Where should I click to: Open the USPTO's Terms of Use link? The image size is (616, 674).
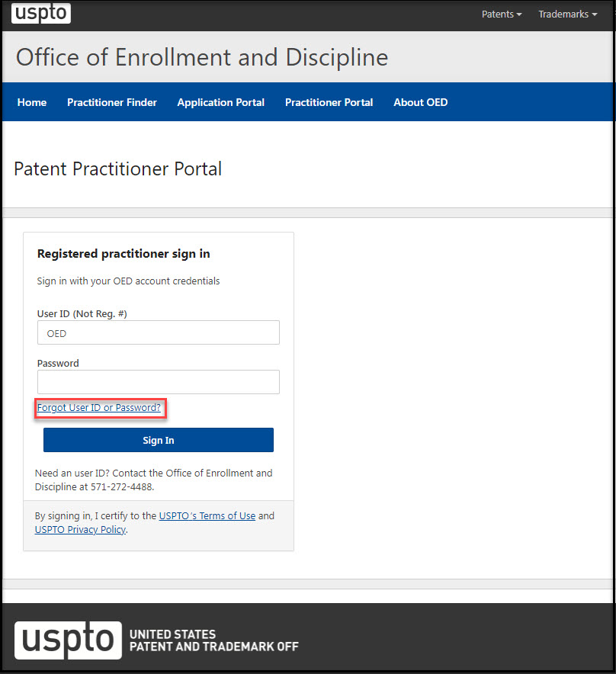coord(207,516)
